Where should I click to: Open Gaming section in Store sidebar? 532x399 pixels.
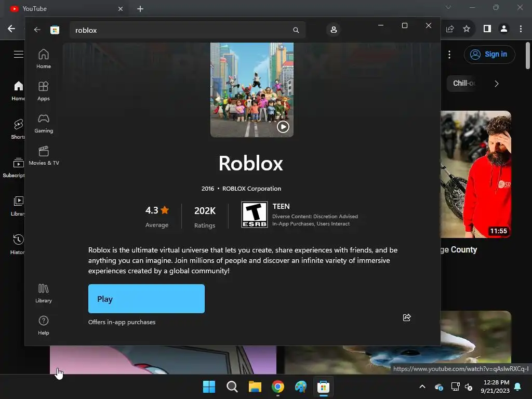pyautogui.click(x=44, y=123)
